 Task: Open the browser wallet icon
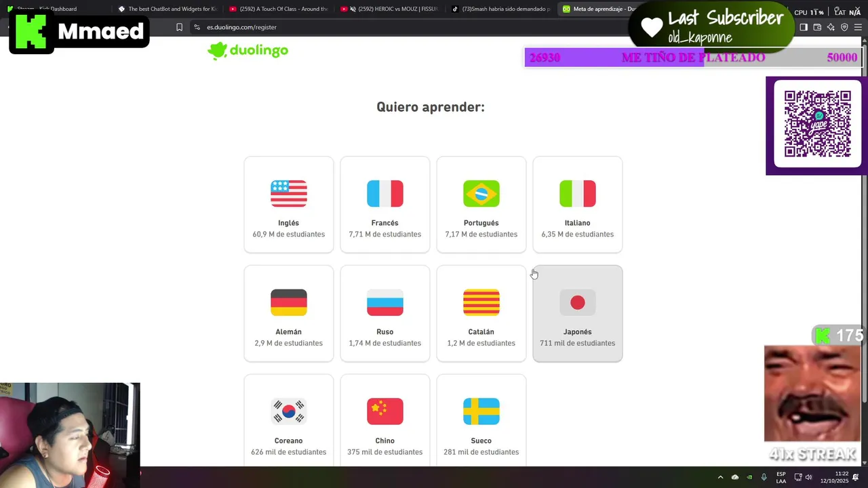[x=817, y=27]
